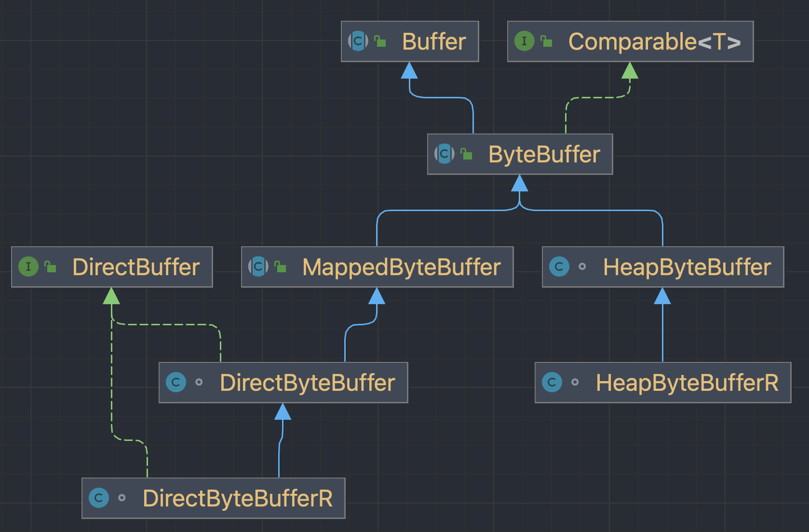Click the interface icon on DirectBuffer node

tap(28, 266)
